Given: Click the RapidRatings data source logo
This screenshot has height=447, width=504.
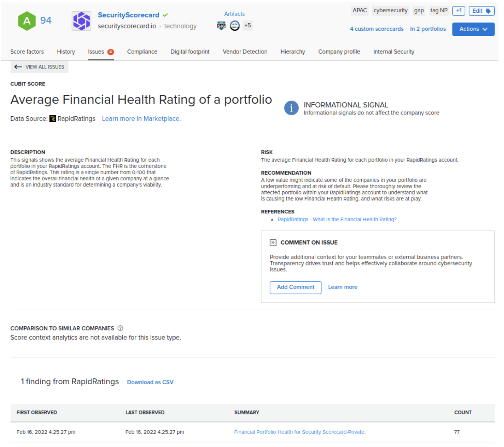Looking at the screenshot, I should pyautogui.click(x=52, y=118).
